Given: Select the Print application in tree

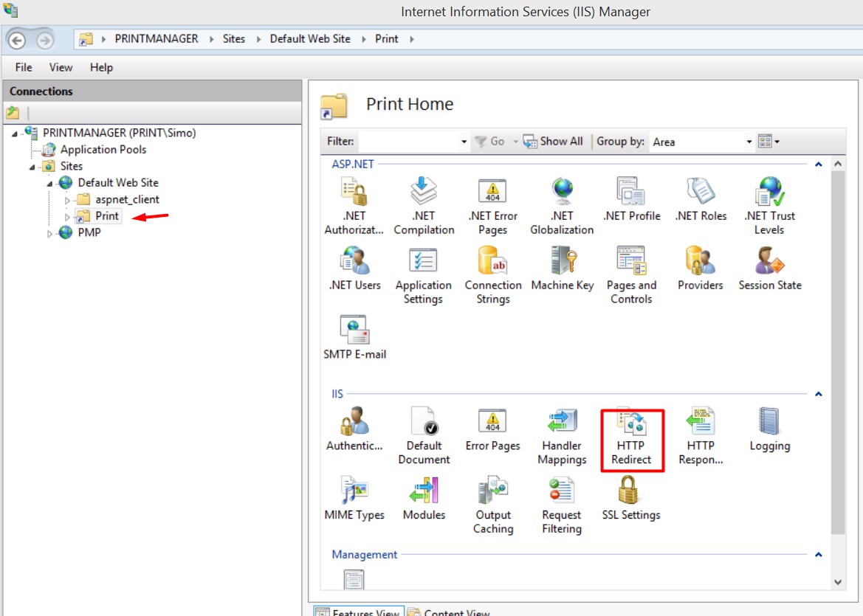Looking at the screenshot, I should coord(107,216).
